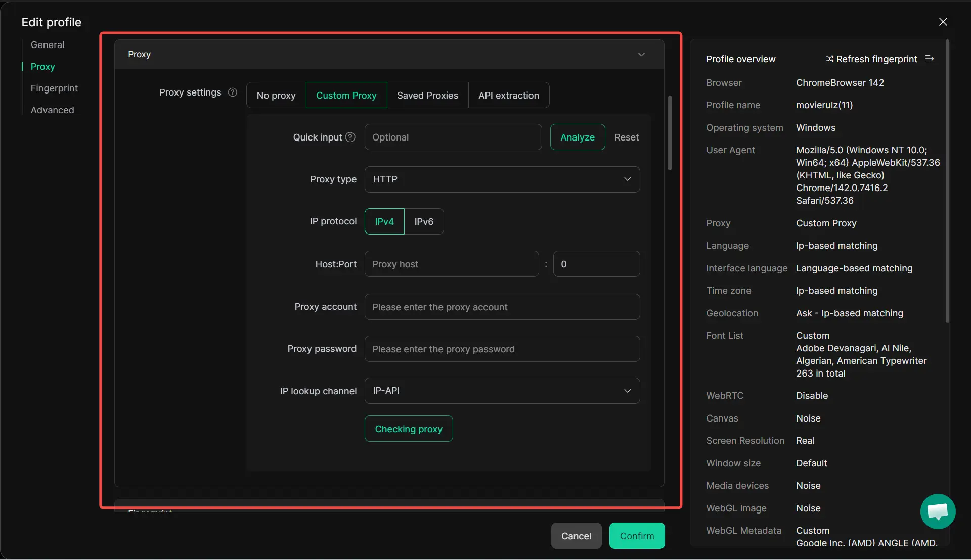The width and height of the screenshot is (971, 560).
Task: Open the IP lookup channel dropdown
Action: click(x=502, y=391)
